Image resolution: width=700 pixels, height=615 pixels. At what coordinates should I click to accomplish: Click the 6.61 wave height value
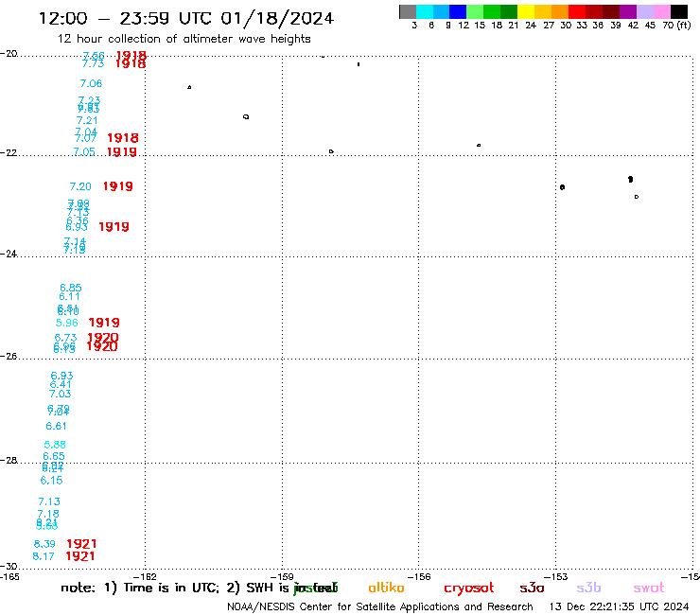pyautogui.click(x=56, y=426)
